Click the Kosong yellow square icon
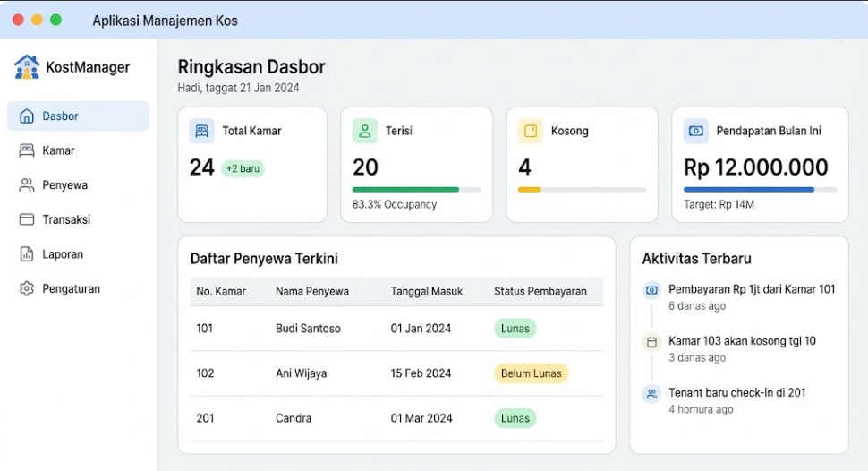 click(x=531, y=132)
